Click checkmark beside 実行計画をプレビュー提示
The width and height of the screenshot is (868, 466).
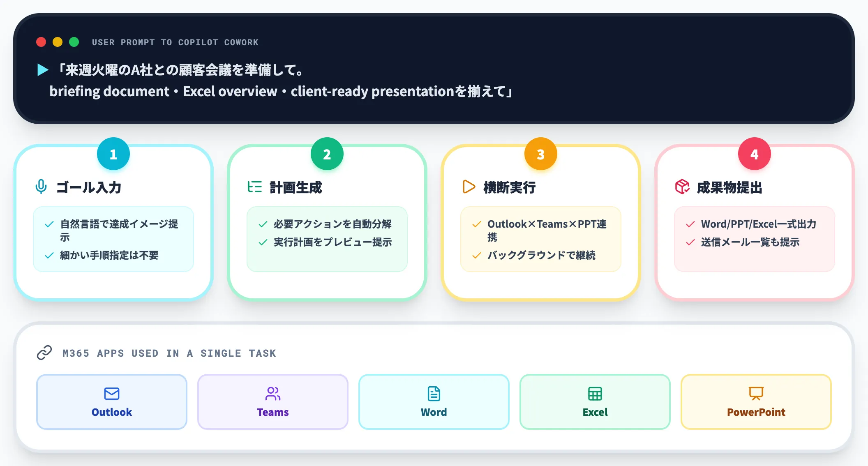(263, 242)
